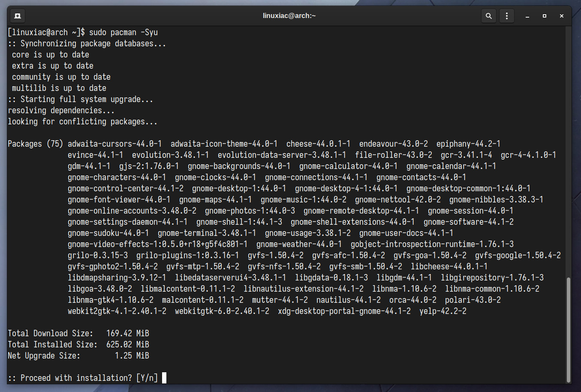
Task: Click the command 'sudo pacman -Syu'
Action: pyautogui.click(x=123, y=33)
